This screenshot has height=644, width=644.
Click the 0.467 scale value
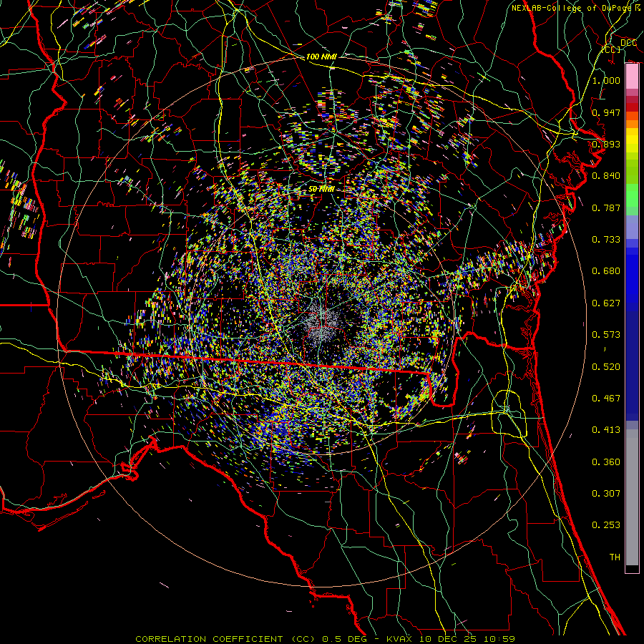[x=606, y=398]
